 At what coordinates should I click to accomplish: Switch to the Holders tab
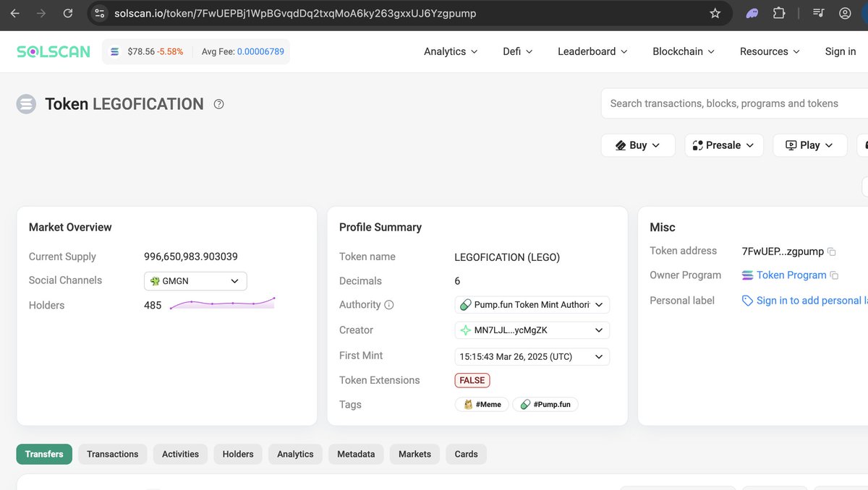(x=238, y=454)
